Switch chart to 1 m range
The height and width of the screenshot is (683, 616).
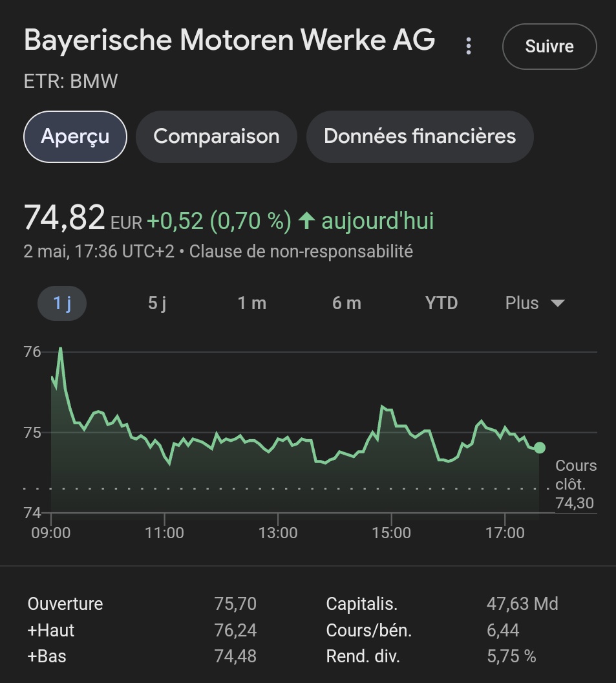click(251, 303)
